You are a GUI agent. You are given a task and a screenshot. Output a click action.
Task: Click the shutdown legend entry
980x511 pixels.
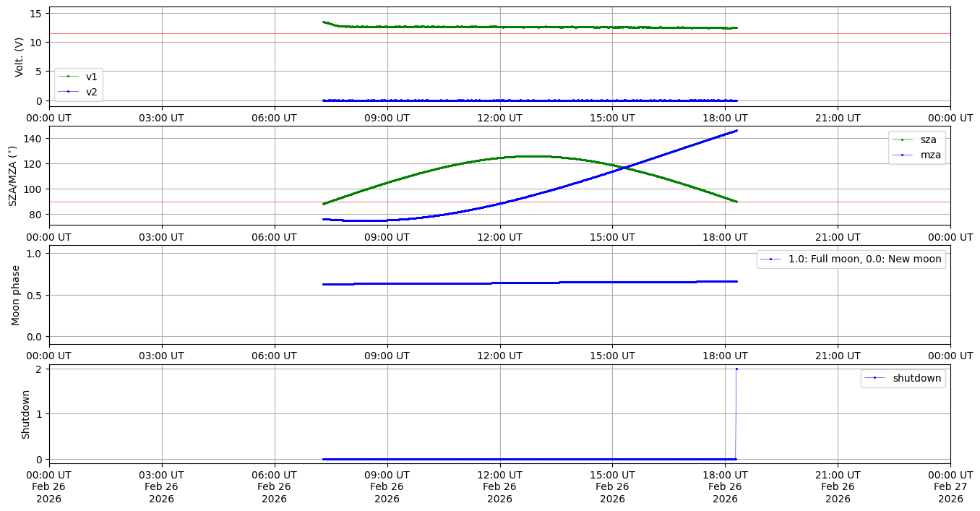click(916, 378)
